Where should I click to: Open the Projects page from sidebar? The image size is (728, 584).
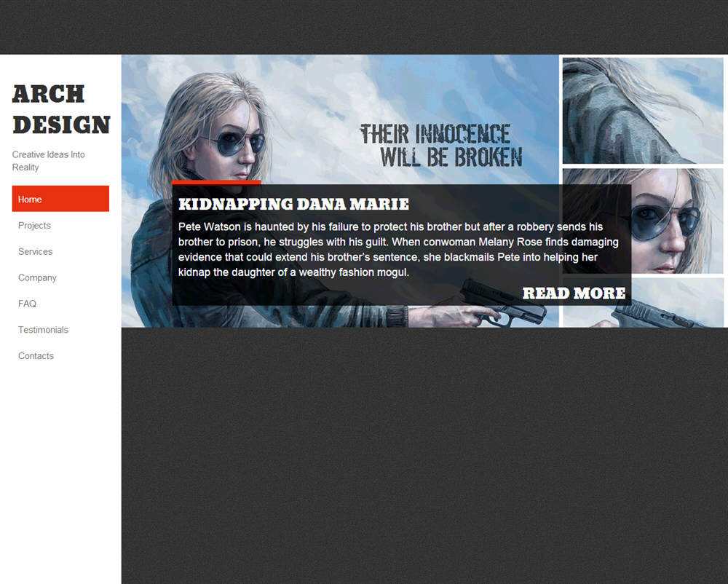click(x=35, y=226)
